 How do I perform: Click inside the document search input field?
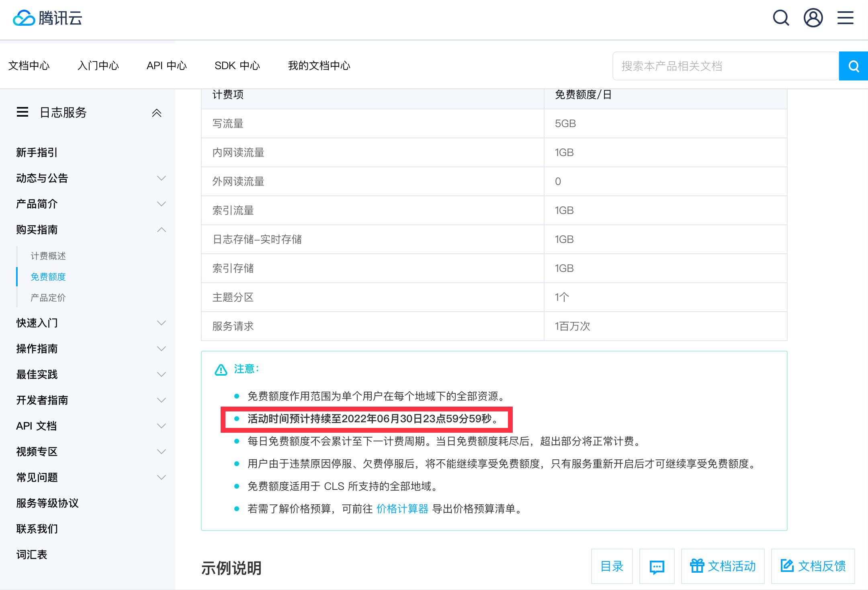[725, 66]
